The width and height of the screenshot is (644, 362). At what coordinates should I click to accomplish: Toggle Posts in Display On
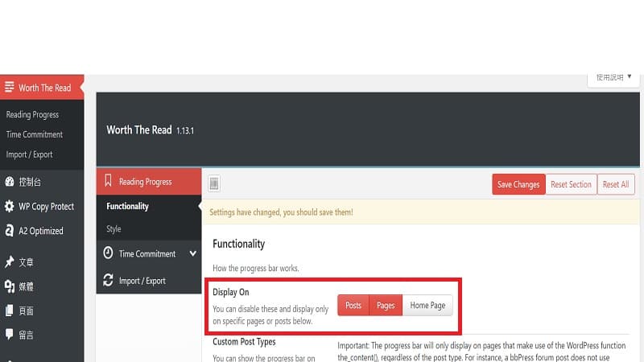click(353, 306)
